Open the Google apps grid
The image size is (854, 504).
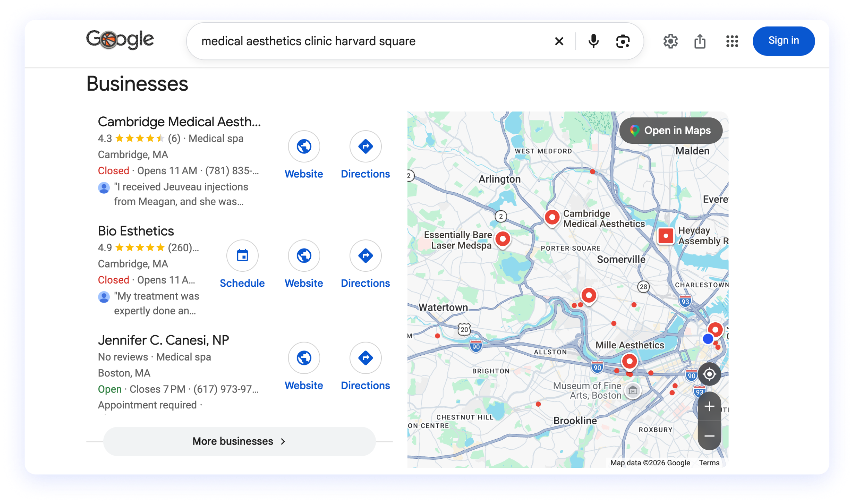tap(732, 41)
